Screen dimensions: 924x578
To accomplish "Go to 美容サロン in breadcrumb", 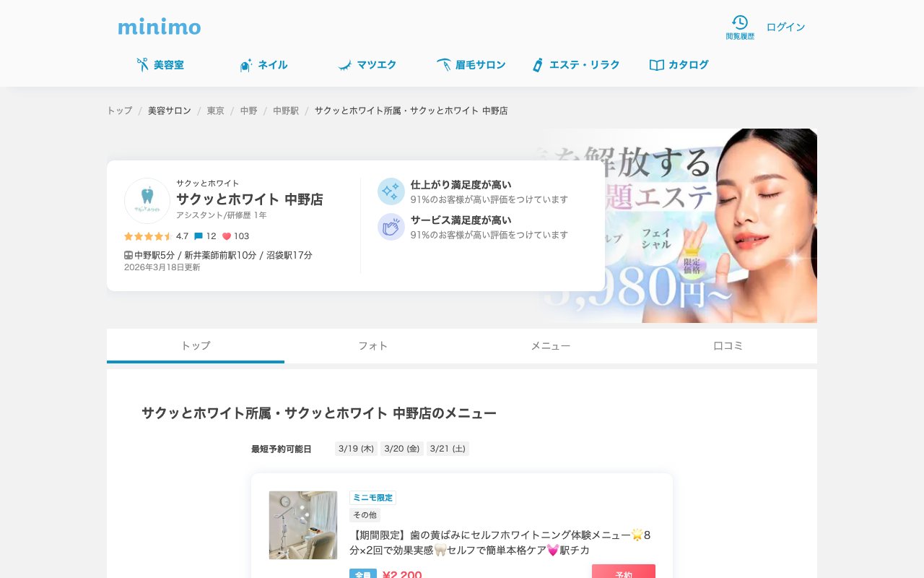I will pos(170,111).
